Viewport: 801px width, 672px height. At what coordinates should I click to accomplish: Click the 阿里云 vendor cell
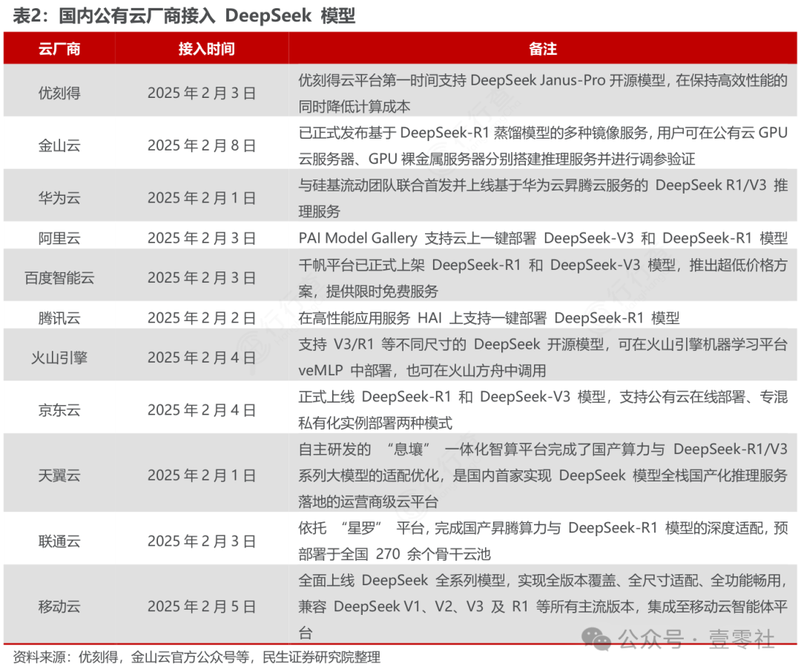click(59, 238)
